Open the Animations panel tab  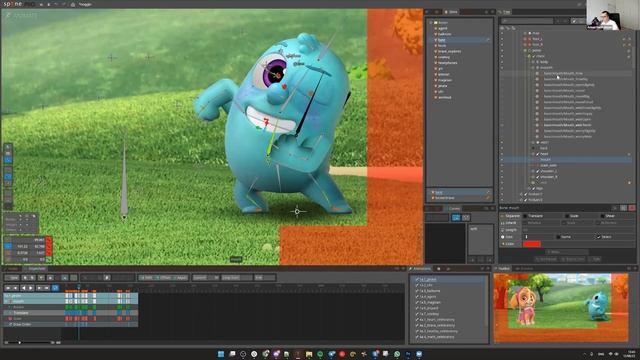click(421, 269)
